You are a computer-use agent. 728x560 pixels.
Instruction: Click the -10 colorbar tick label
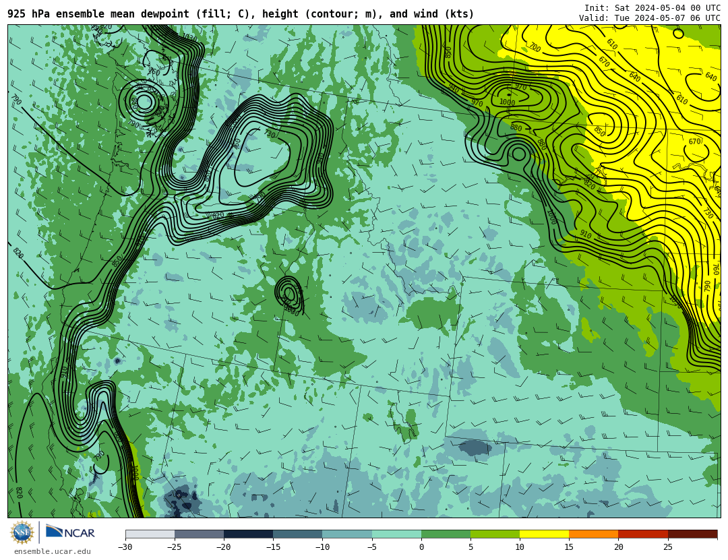pos(322,547)
